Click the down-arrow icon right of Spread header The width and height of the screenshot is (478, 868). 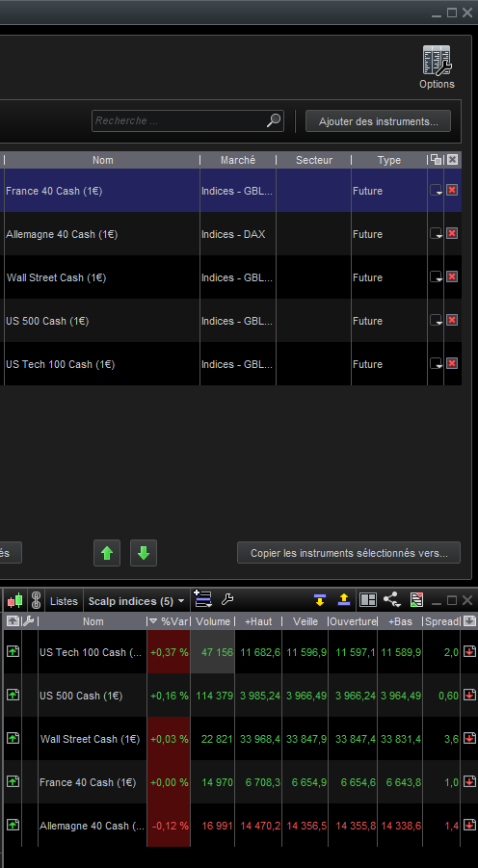click(469, 621)
